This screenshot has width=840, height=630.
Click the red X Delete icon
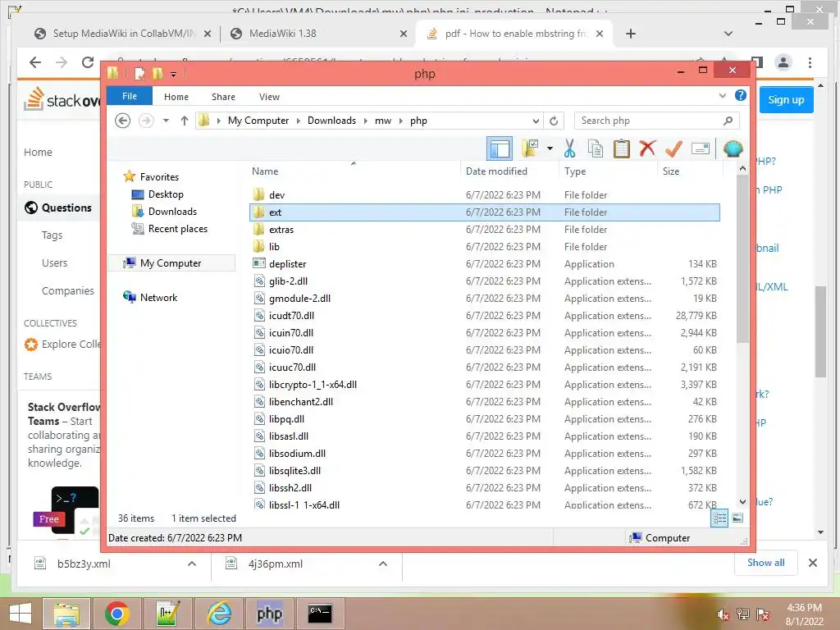[647, 148]
